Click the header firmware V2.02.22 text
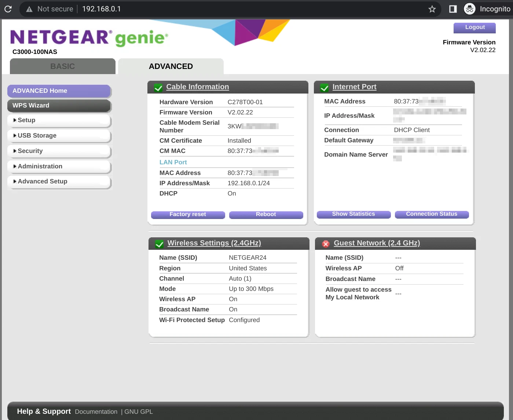The width and height of the screenshot is (513, 420). pyautogui.click(x=483, y=50)
